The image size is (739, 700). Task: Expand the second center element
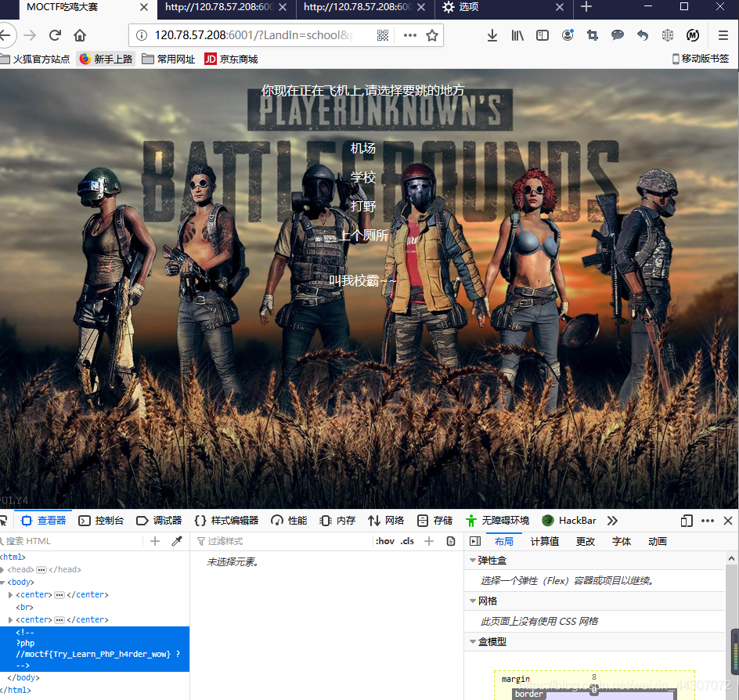10,620
